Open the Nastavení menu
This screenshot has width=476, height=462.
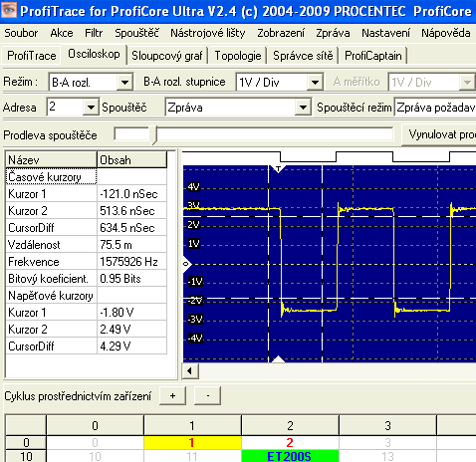(x=385, y=33)
